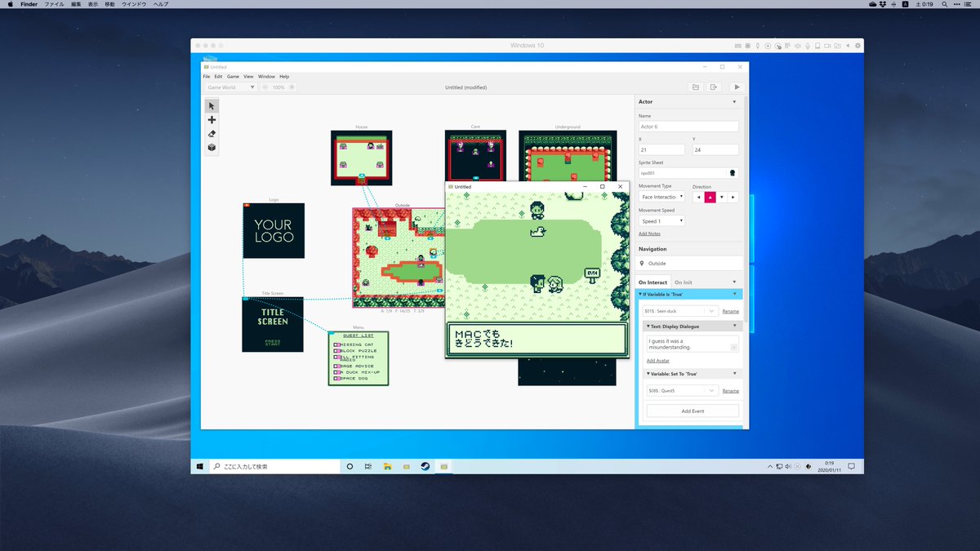Open the View menu
Image resolution: width=980 pixels, height=551 pixels.
point(248,77)
